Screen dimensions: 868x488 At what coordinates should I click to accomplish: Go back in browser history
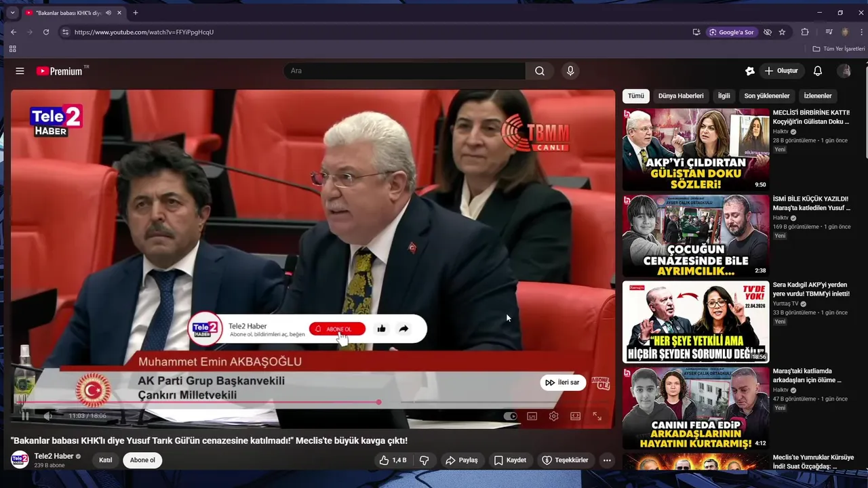pos(14,32)
